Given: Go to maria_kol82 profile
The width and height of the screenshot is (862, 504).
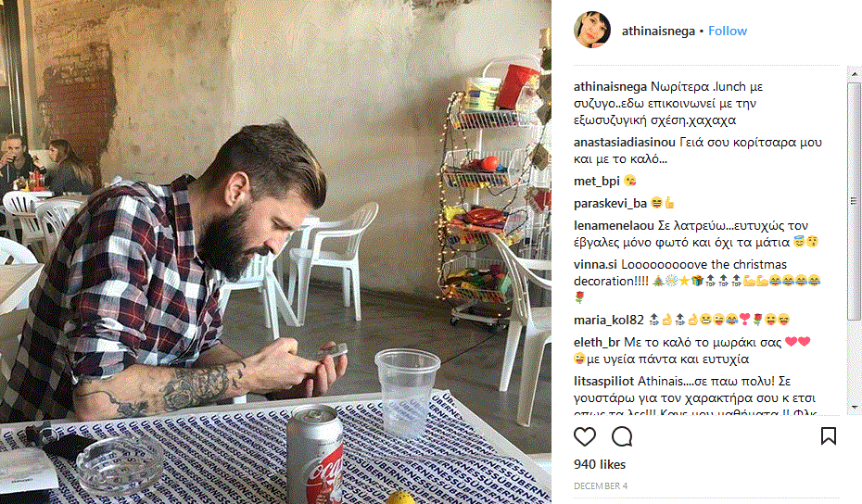Looking at the screenshot, I should click(x=609, y=320).
